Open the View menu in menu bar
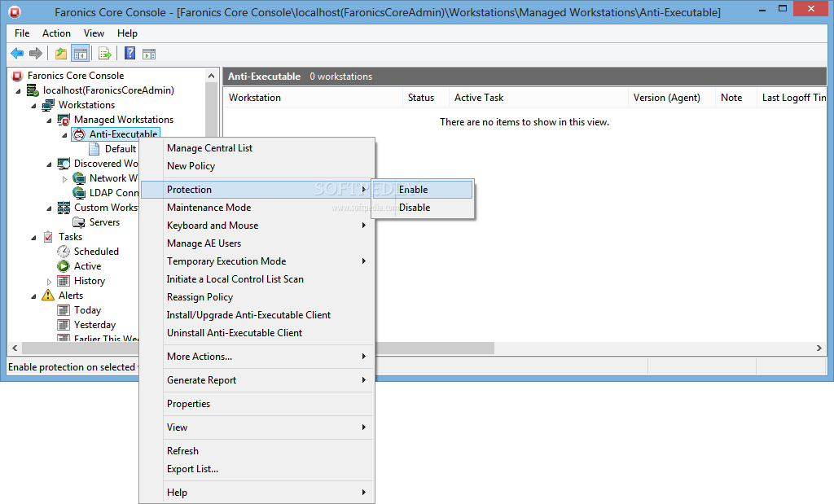834x504 pixels. click(x=94, y=33)
